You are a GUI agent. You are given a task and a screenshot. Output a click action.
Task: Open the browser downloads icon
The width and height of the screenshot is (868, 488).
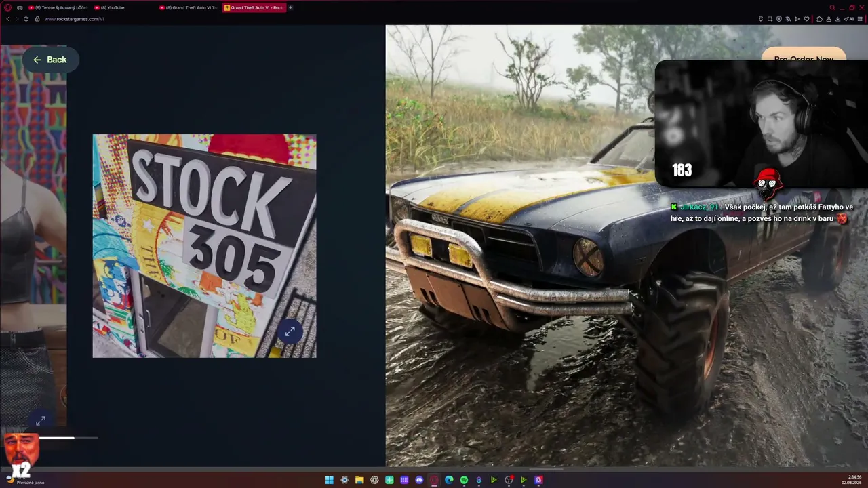(x=837, y=19)
